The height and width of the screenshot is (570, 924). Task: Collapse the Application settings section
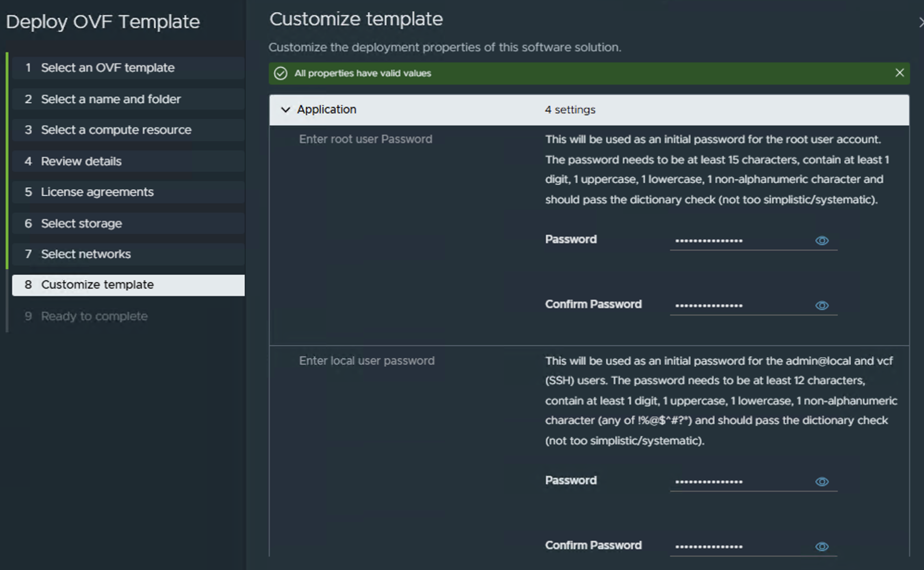tap(285, 110)
